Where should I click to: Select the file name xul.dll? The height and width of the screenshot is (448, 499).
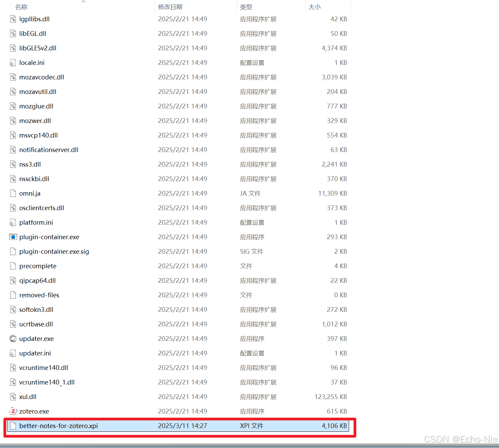coord(28,397)
